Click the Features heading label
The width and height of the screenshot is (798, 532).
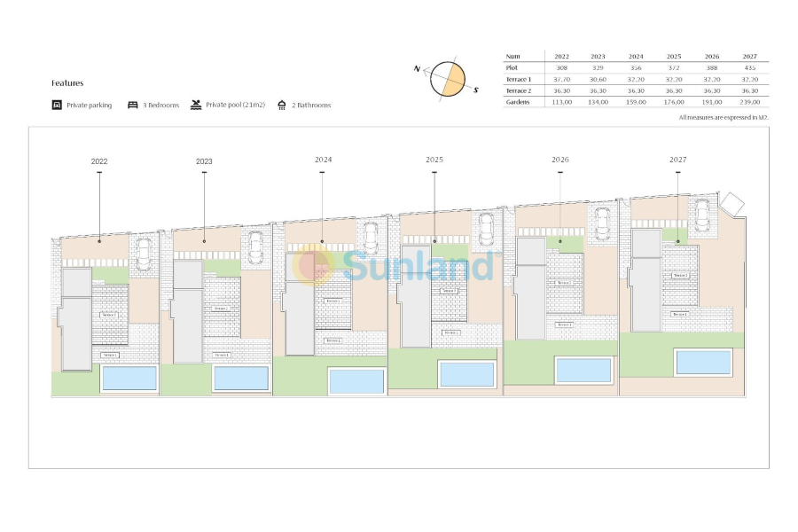coord(66,82)
